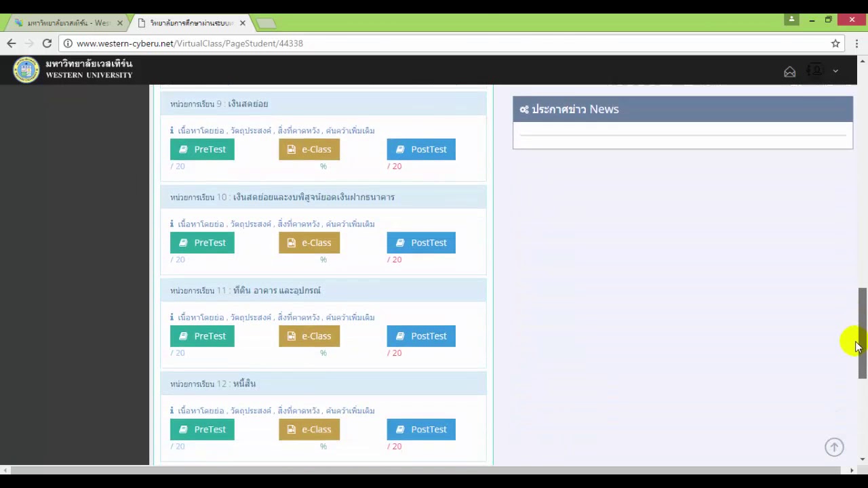Open unit 9 content summary link
The image size is (868, 488).
coord(201,131)
